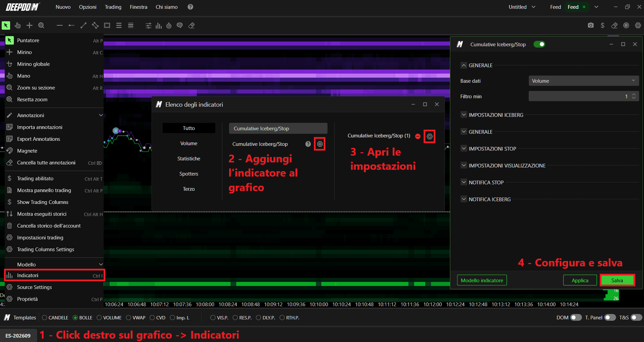Click the help icon beside Cumulative Iceberg/Stop

coord(308,144)
